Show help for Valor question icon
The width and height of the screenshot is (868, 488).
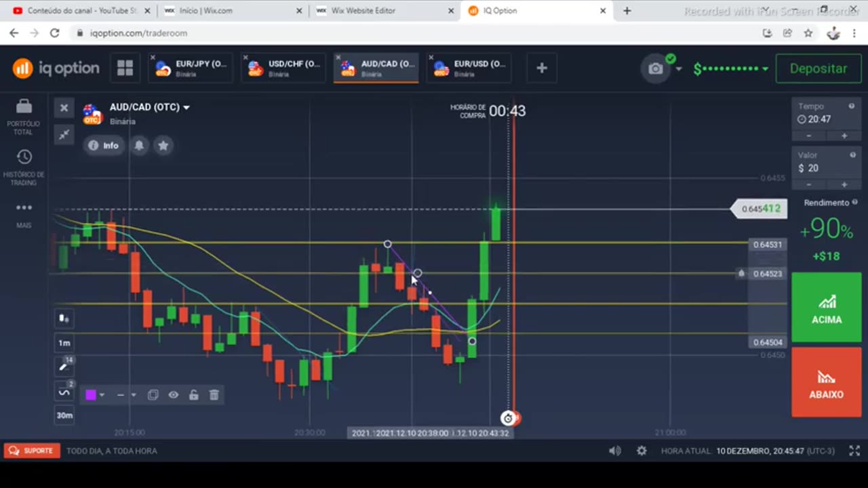852,155
